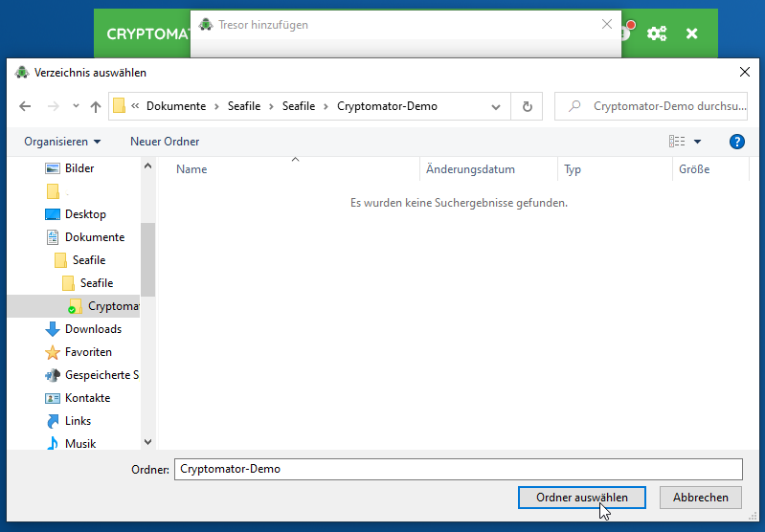Viewport: 765px width, 532px height.
Task: Change the view layout icon
Action: click(677, 142)
